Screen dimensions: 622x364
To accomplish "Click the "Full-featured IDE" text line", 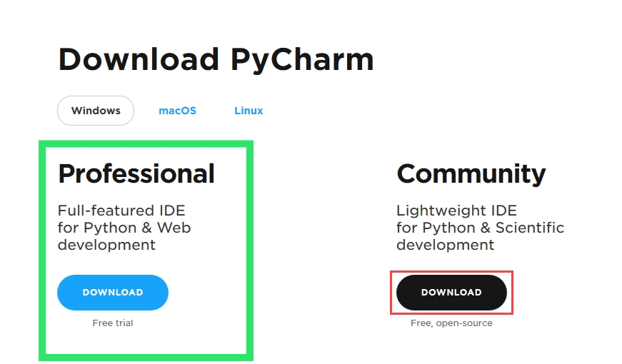I will coord(121,211).
